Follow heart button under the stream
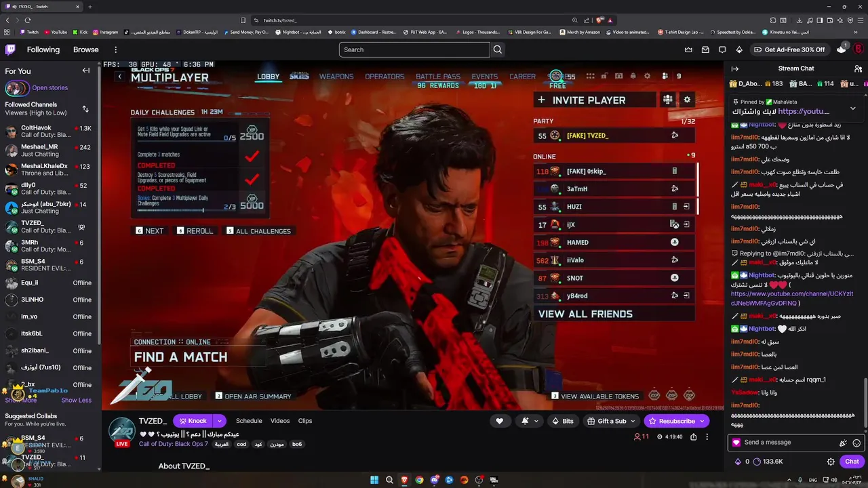868x488 pixels. click(500, 421)
